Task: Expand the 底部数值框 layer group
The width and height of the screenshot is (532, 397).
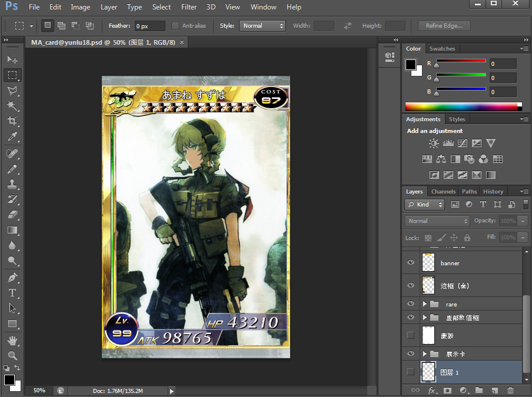Action: 424,318
